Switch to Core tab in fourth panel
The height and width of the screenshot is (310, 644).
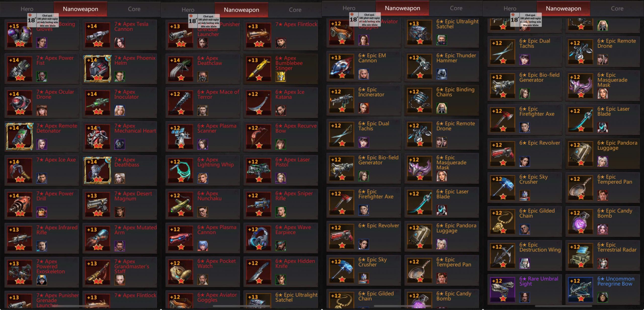point(617,9)
